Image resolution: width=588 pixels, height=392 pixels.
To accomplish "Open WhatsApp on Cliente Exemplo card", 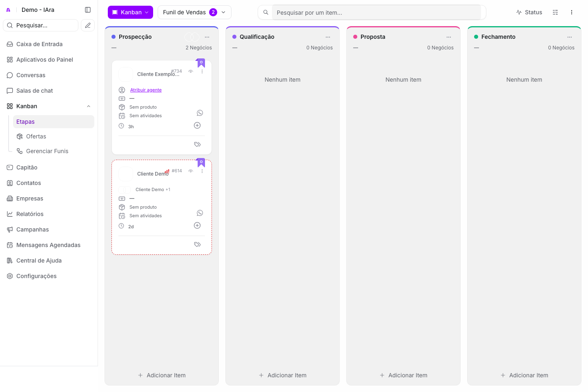I will 200,113.
